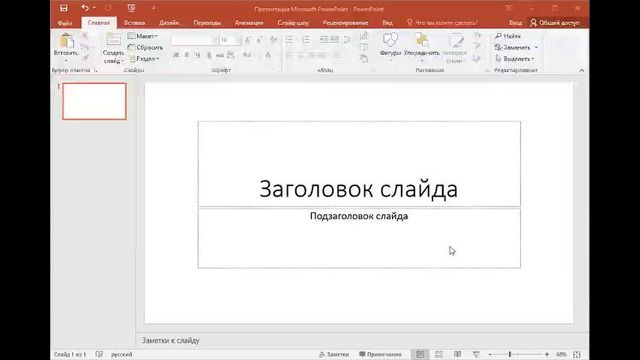Open the Макет layout dropdown
The width and height of the screenshot is (640, 360).
point(143,36)
